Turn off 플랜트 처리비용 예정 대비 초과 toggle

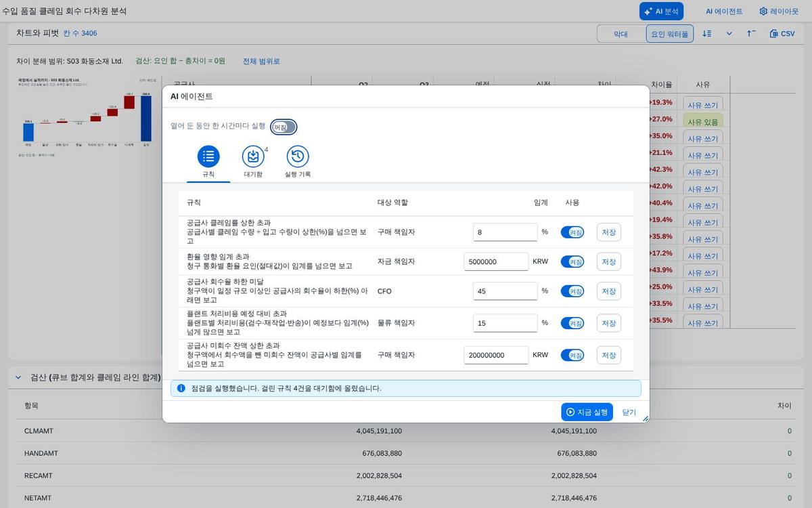[x=572, y=323]
